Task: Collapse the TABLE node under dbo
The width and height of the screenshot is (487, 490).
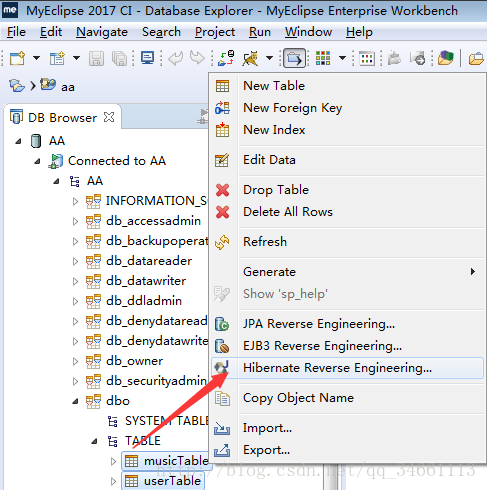Action: coord(94,441)
